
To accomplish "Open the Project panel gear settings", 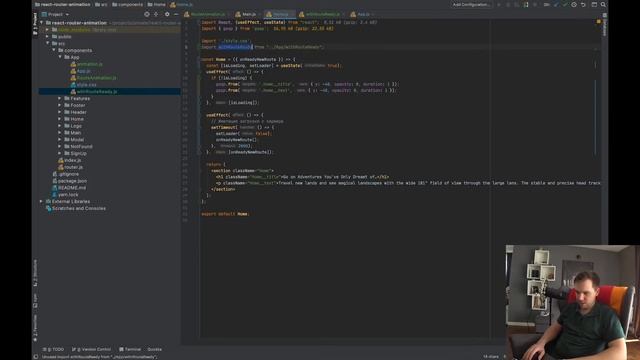I will point(167,14).
